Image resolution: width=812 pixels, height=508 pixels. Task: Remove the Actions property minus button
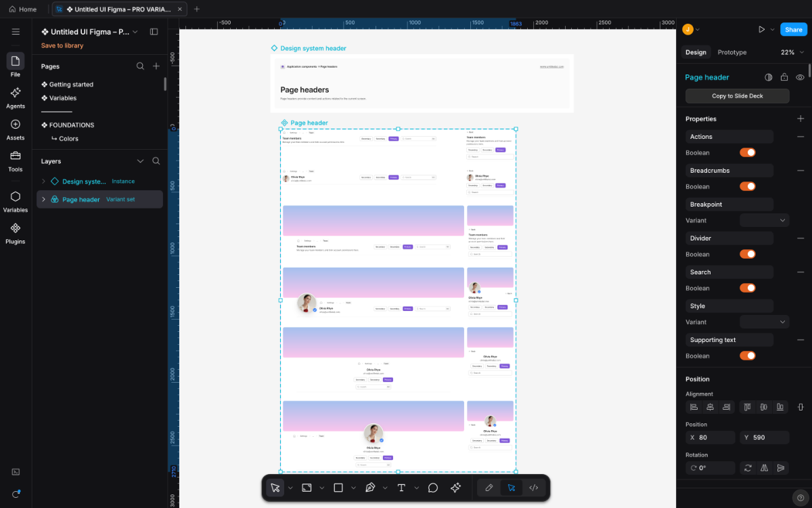pos(800,137)
